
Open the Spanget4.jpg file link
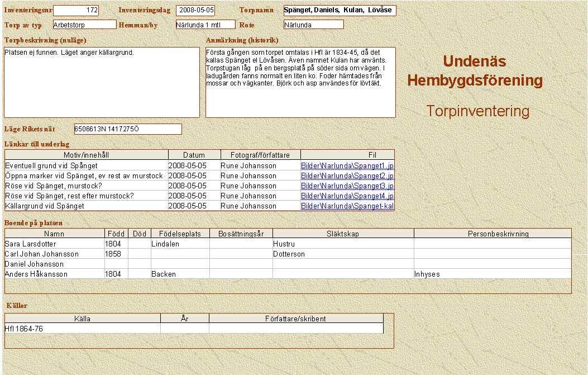click(347, 196)
